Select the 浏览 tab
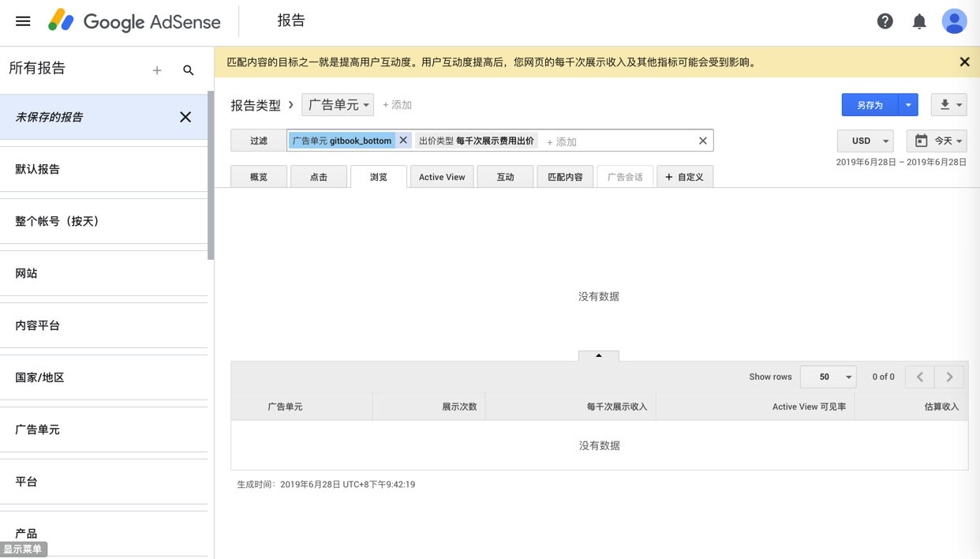The image size is (980, 559). (x=379, y=177)
